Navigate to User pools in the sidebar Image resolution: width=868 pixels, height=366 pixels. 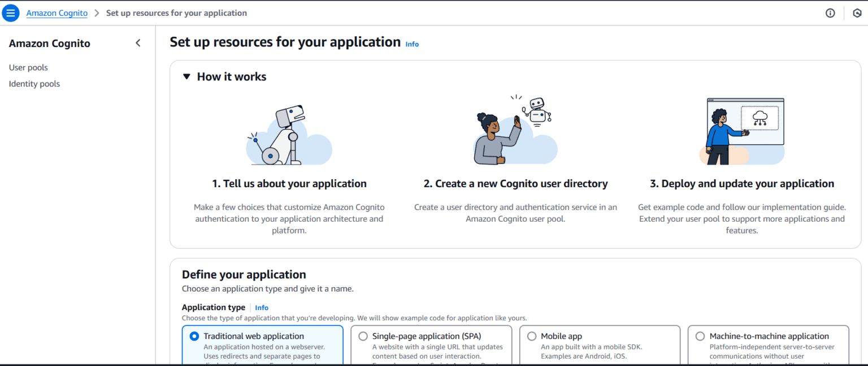pos(28,67)
